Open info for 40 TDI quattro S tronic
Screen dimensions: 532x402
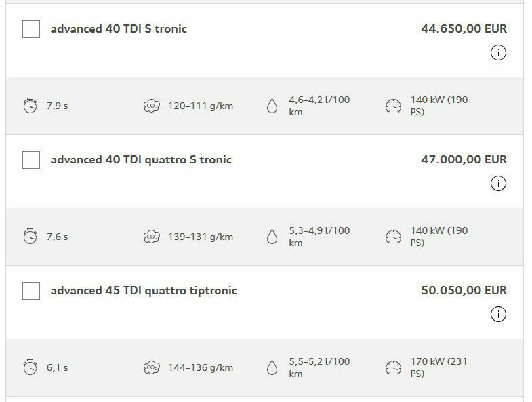498,184
